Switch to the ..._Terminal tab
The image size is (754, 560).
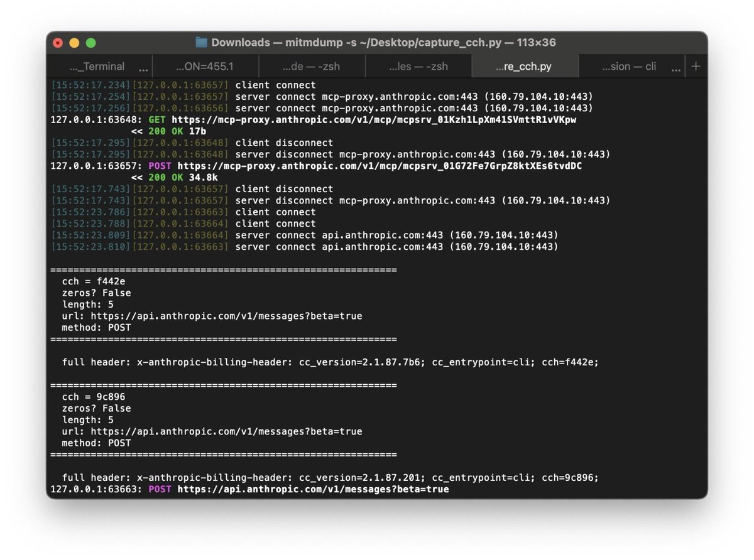97,67
